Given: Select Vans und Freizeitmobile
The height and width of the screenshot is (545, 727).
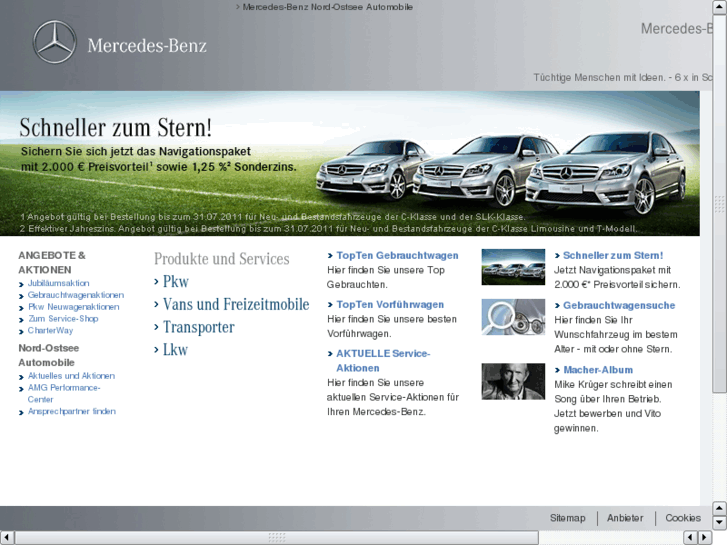Looking at the screenshot, I should pos(236,304).
